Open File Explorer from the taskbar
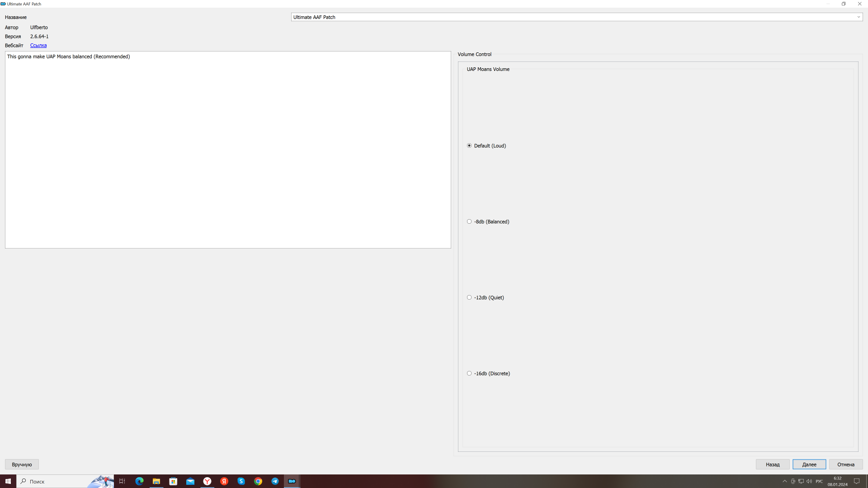The image size is (868, 488). (156, 481)
